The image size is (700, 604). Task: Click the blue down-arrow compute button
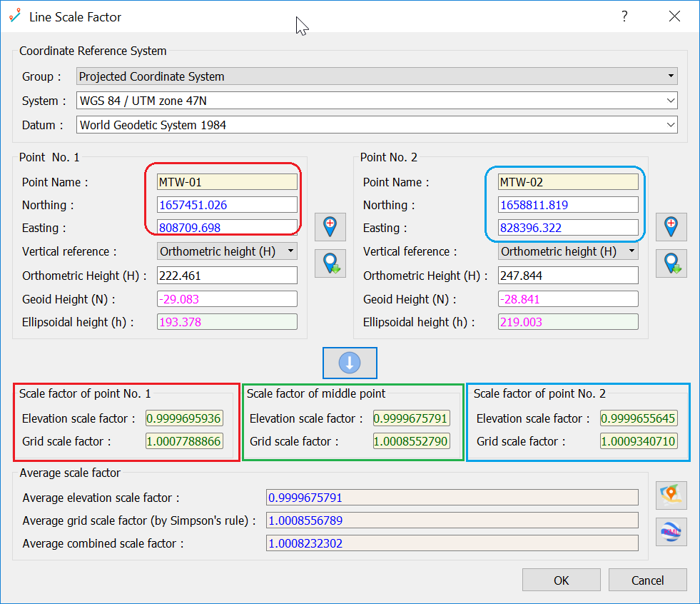(350, 363)
